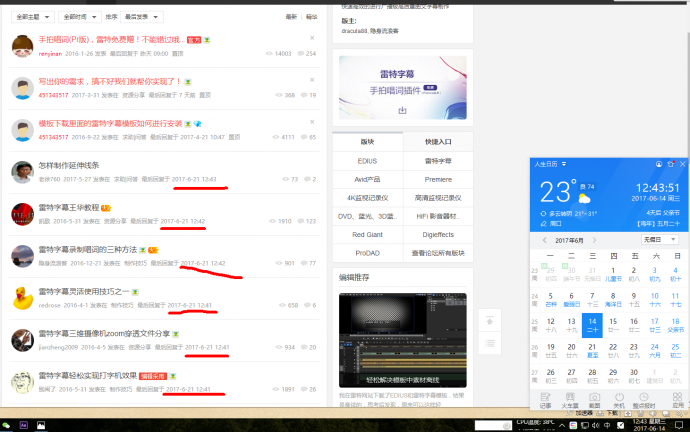Image resolution: width=690 pixels, height=432 pixels.
Task: Dismiss the 手拍唱词 pinned thread X
Action: [312, 38]
